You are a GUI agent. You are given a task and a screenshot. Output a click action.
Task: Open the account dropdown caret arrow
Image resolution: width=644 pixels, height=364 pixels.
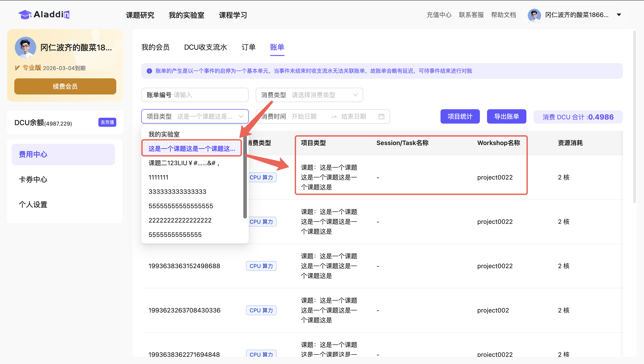tap(619, 15)
